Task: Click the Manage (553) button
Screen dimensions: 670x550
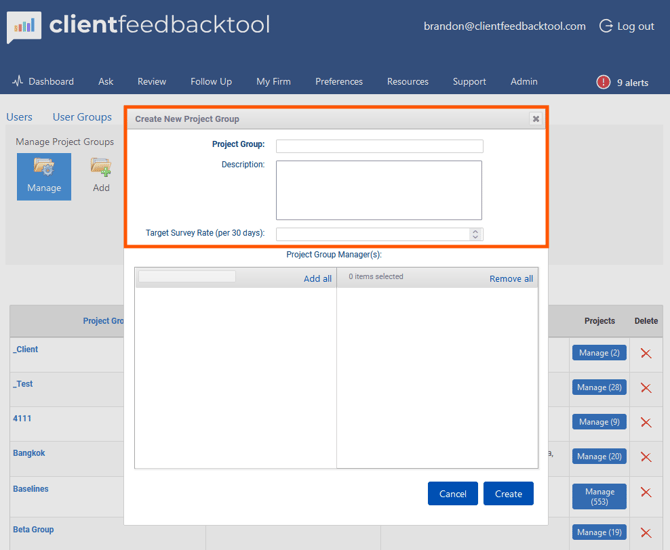Action: click(599, 497)
